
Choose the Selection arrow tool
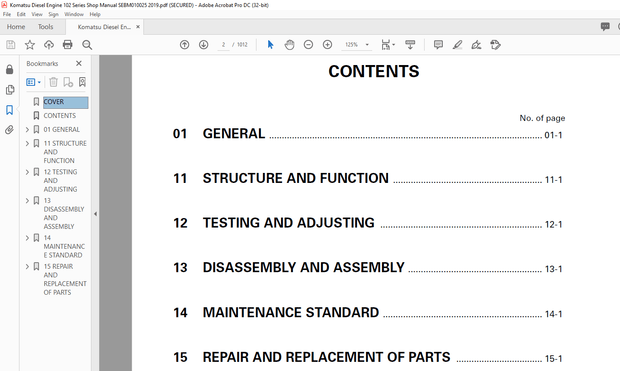270,45
